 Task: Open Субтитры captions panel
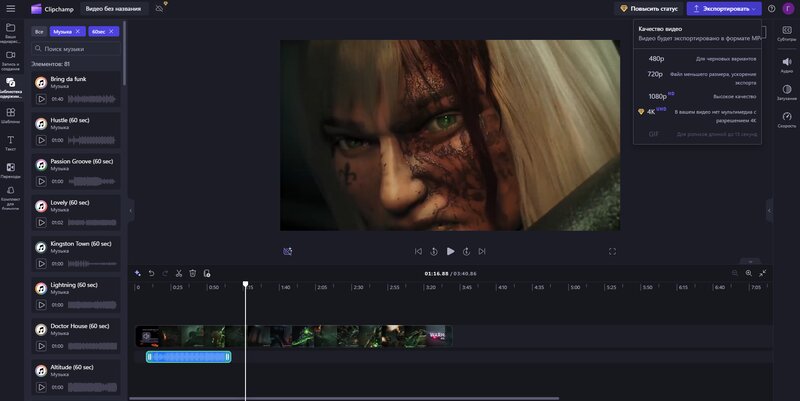click(x=787, y=33)
